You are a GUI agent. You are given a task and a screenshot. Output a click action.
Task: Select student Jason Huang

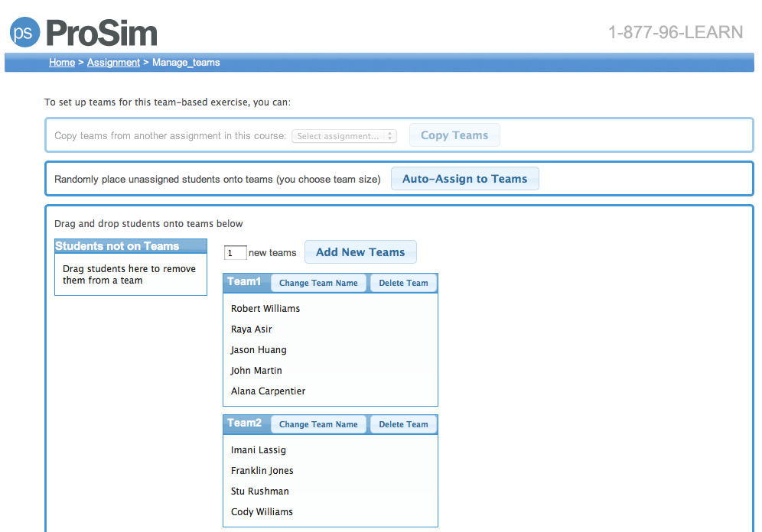point(259,350)
